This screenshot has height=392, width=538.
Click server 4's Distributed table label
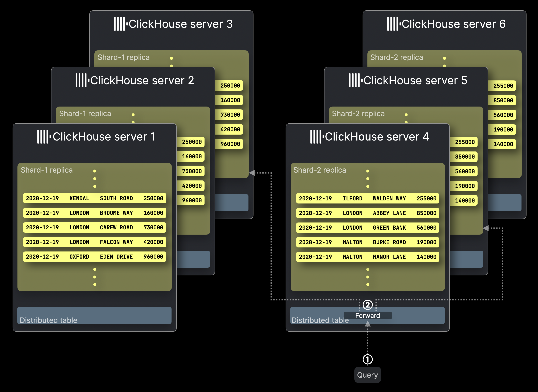click(320, 320)
